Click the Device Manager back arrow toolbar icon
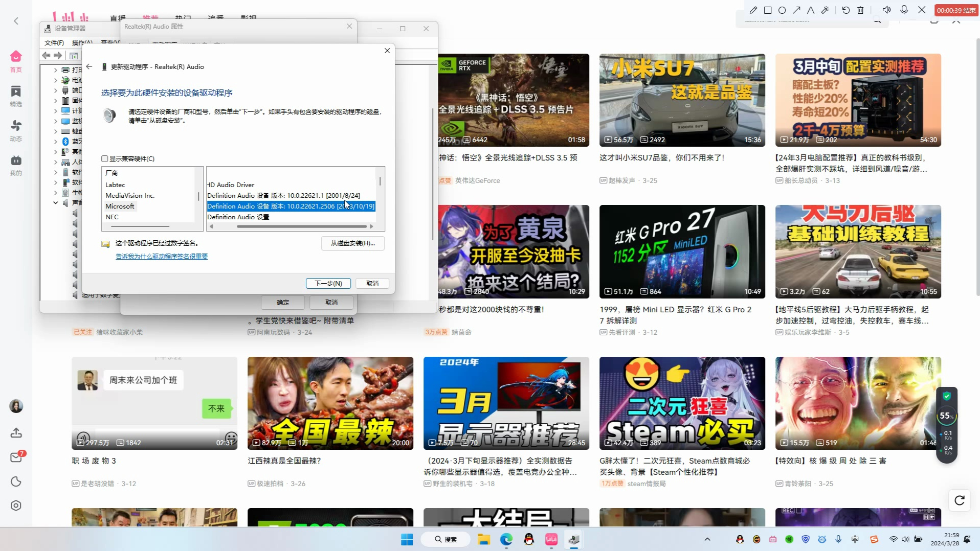The height and width of the screenshot is (551, 980). pos(47,55)
